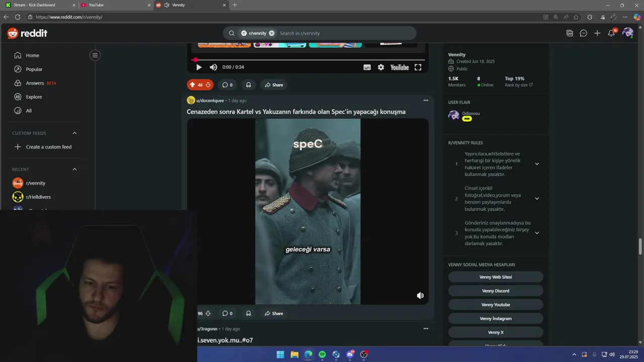Open u/docentquee profile link
644x362 pixels.
[x=210, y=101]
